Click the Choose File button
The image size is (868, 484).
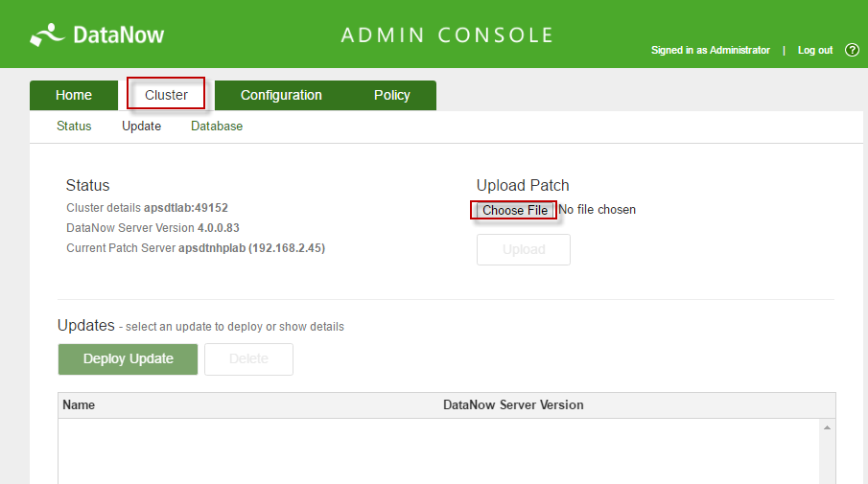click(x=514, y=210)
